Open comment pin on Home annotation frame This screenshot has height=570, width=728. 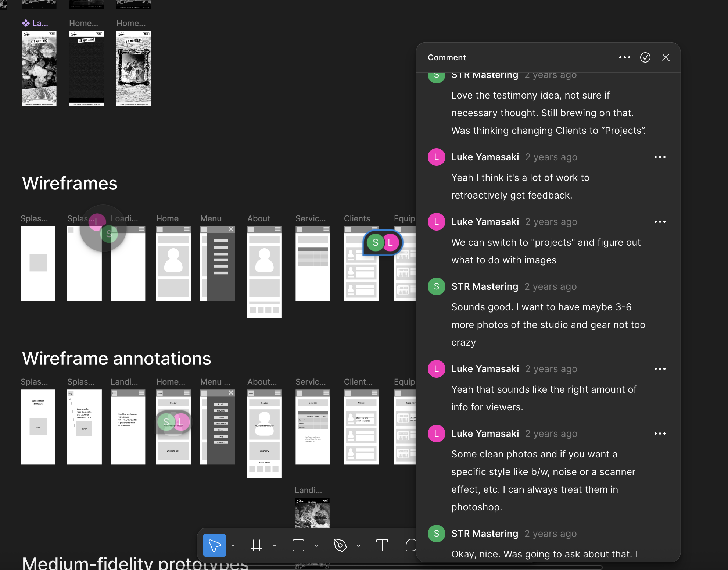(x=173, y=422)
